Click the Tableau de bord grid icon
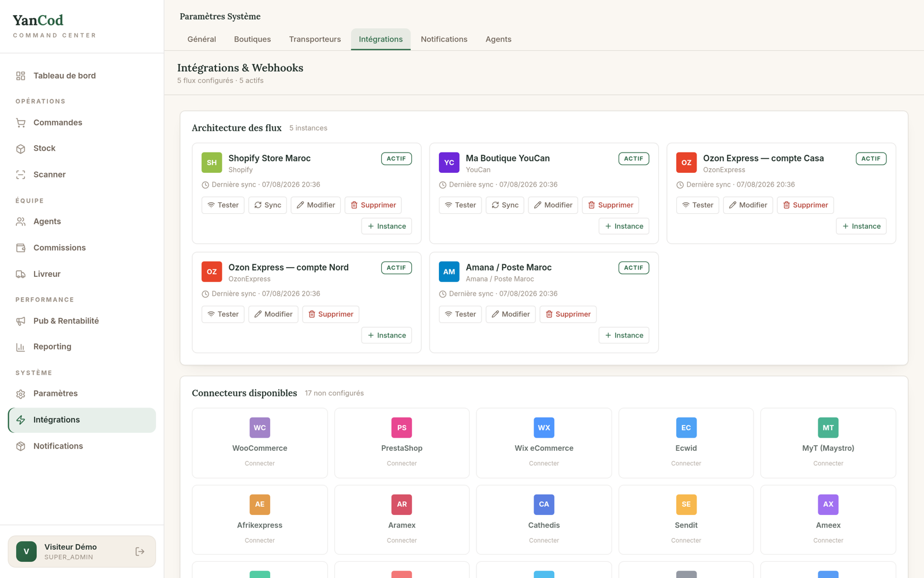Viewport: 924px width, 578px height. point(21,76)
